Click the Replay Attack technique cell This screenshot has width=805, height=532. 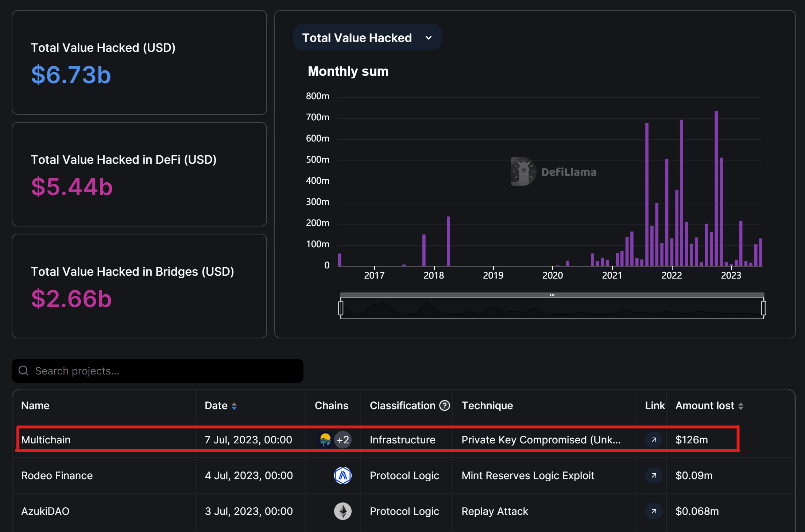[x=495, y=511]
